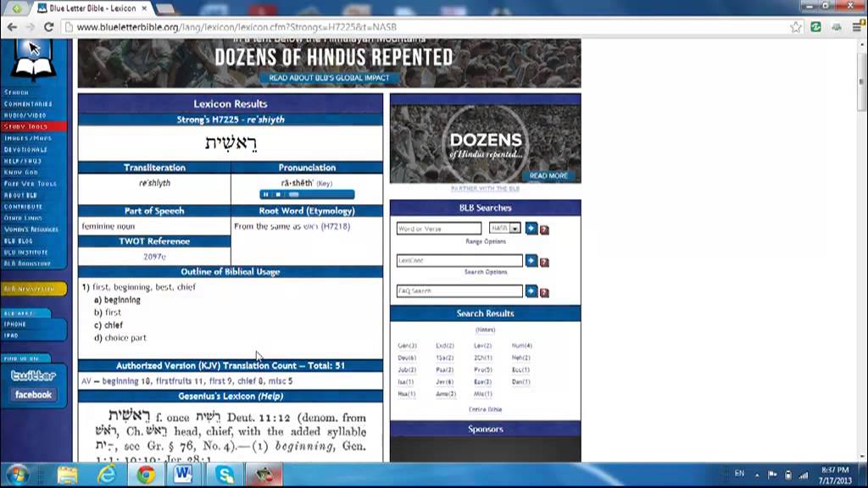This screenshot has height=488, width=868.
Task: Open Know God in the sidebar
Action: (x=21, y=172)
